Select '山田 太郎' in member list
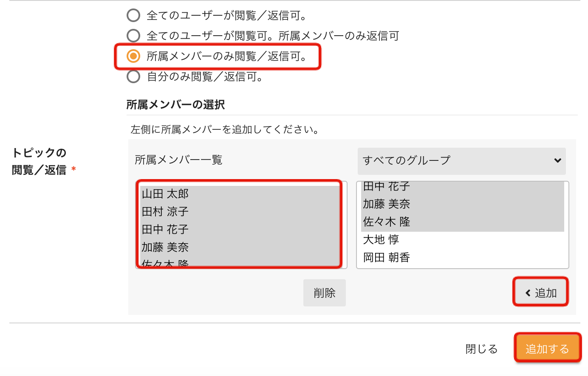 point(165,194)
